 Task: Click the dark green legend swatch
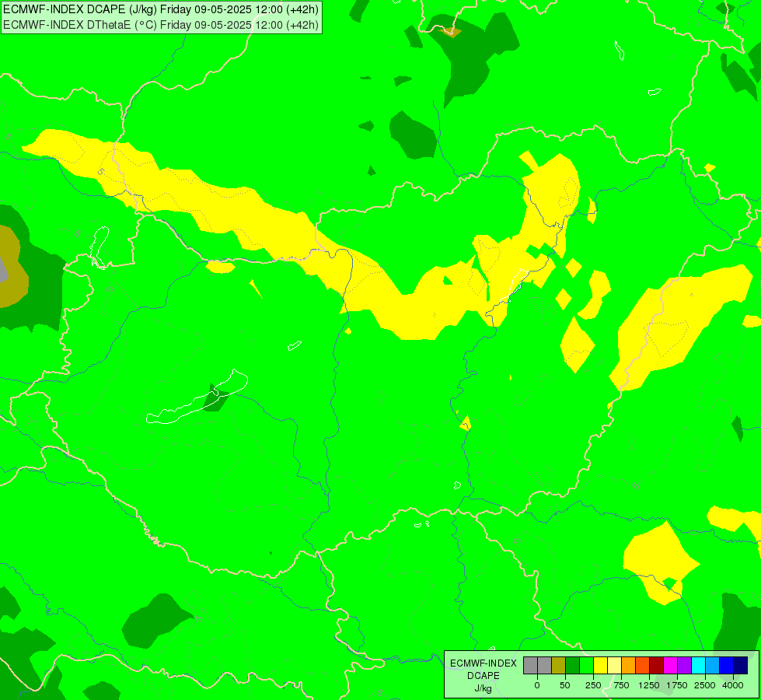pyautogui.click(x=573, y=665)
